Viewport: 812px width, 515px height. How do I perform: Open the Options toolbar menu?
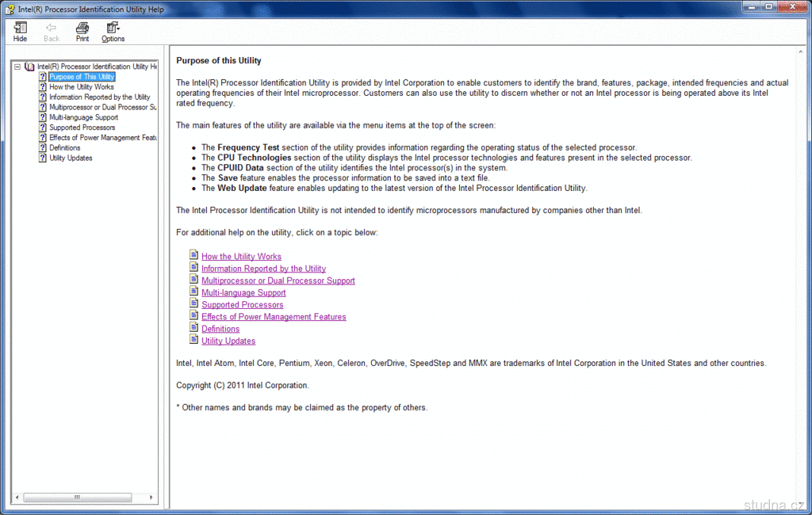click(113, 32)
